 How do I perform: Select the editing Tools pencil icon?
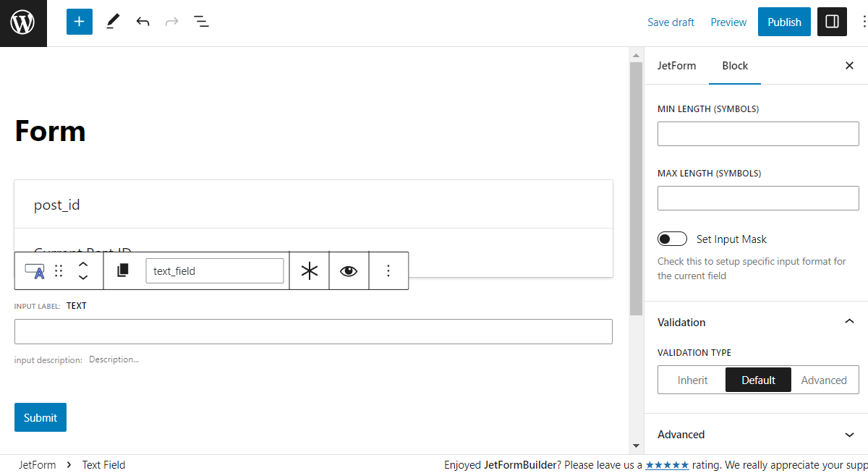coord(112,22)
